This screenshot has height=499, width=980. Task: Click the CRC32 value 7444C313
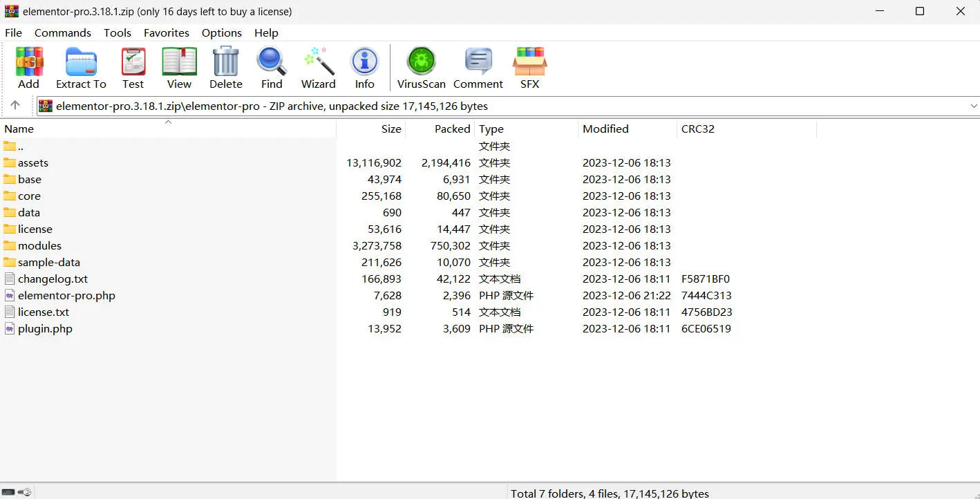click(x=706, y=296)
